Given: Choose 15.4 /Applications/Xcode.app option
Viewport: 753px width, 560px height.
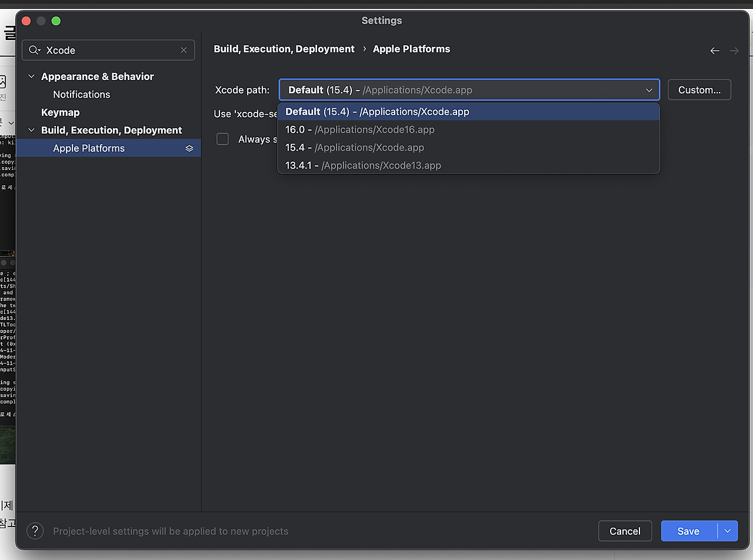Looking at the screenshot, I should [x=469, y=148].
